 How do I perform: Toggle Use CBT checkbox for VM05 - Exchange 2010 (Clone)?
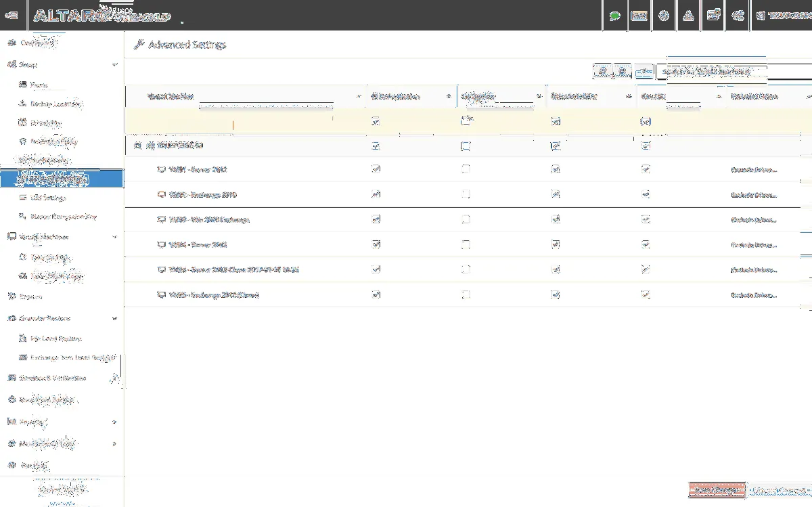646,295
